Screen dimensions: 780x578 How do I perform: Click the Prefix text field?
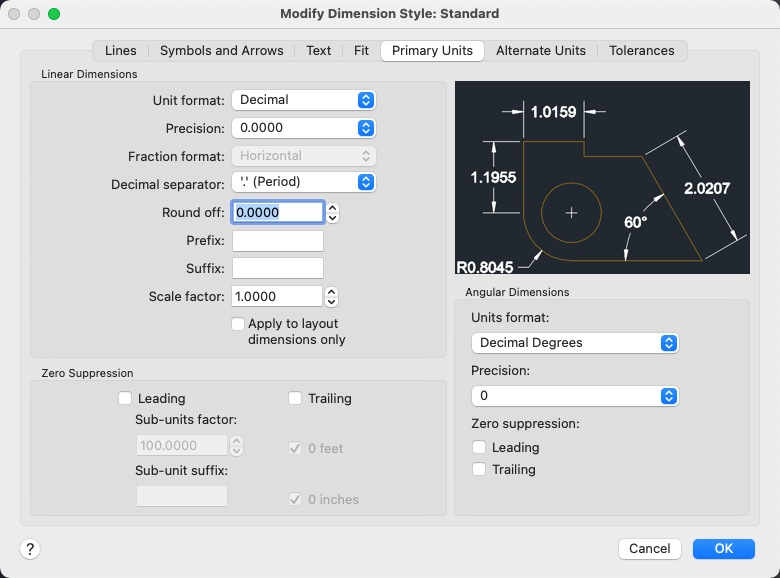[278, 241]
